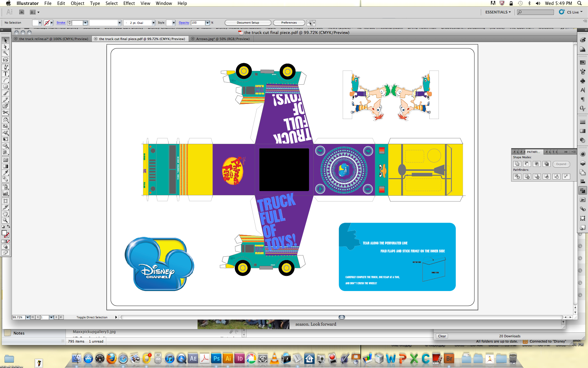Select the Magic Wand tool
This screenshot has height=368, width=588.
point(5,53)
